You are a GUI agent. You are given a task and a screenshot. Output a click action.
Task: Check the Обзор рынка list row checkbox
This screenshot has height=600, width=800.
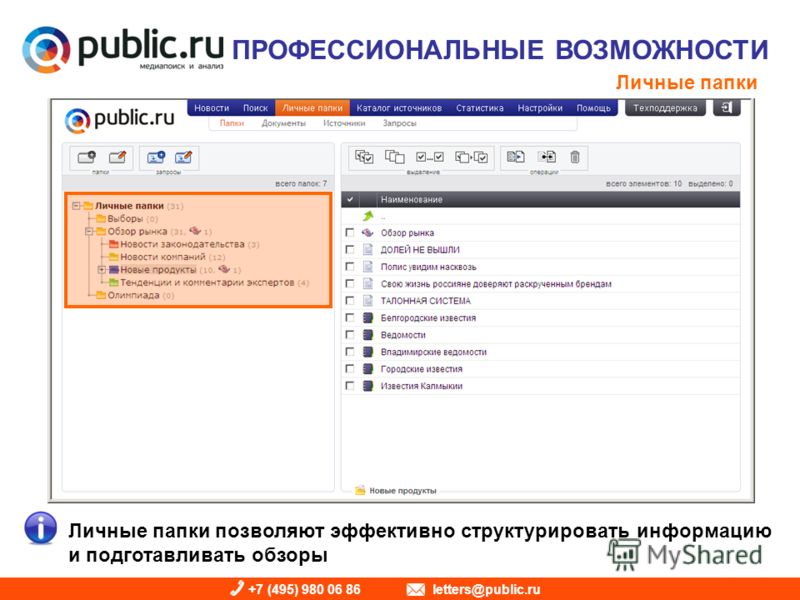click(x=349, y=233)
